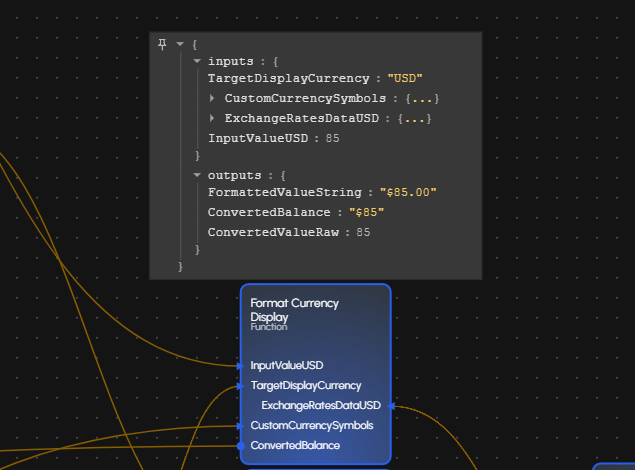Collapse the outputs section
This screenshot has height=470, width=635.
[x=197, y=175]
